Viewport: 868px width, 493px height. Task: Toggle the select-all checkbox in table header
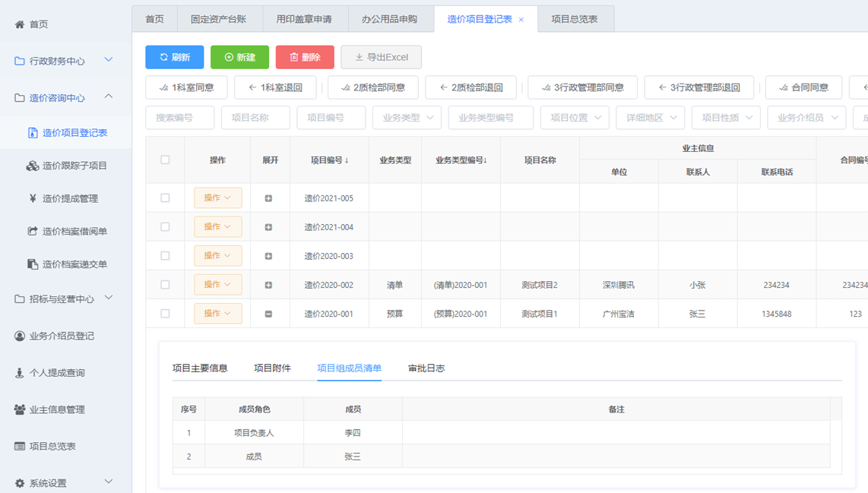165,160
